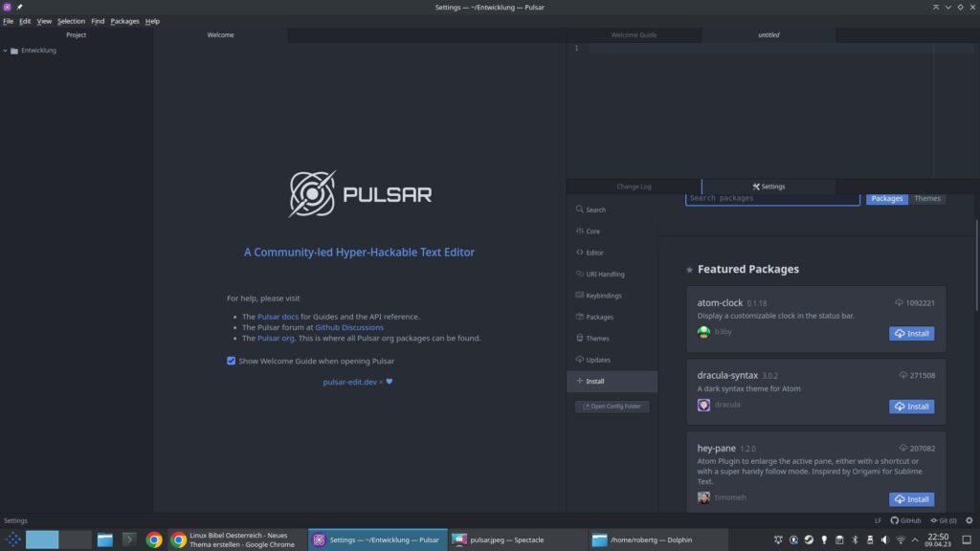The image size is (980, 551).
Task: Switch package search to Themes
Action: [926, 199]
